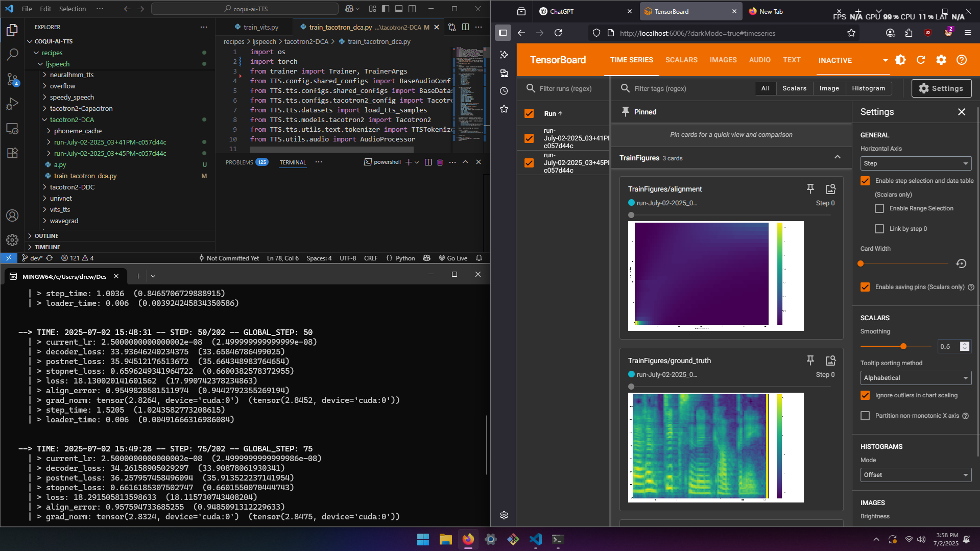This screenshot has width=980, height=551.
Task: Toggle actual image size for alignment card
Action: pyautogui.click(x=831, y=189)
